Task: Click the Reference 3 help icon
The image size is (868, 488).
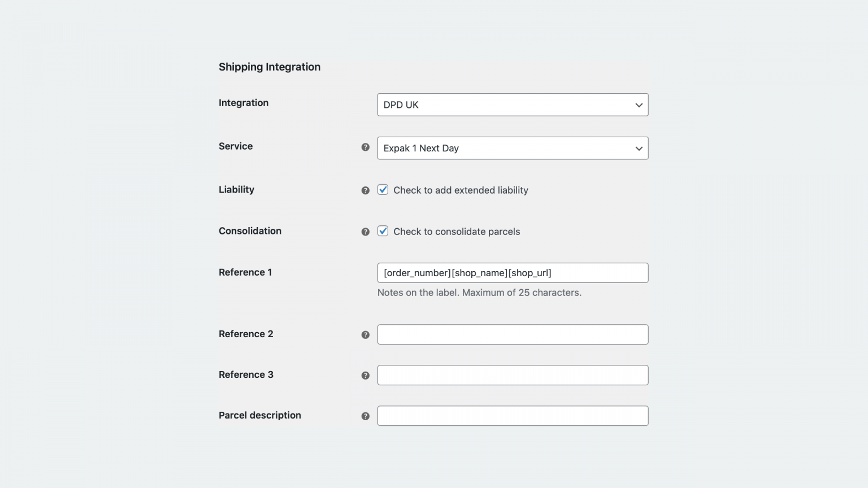Action: pyautogui.click(x=365, y=374)
